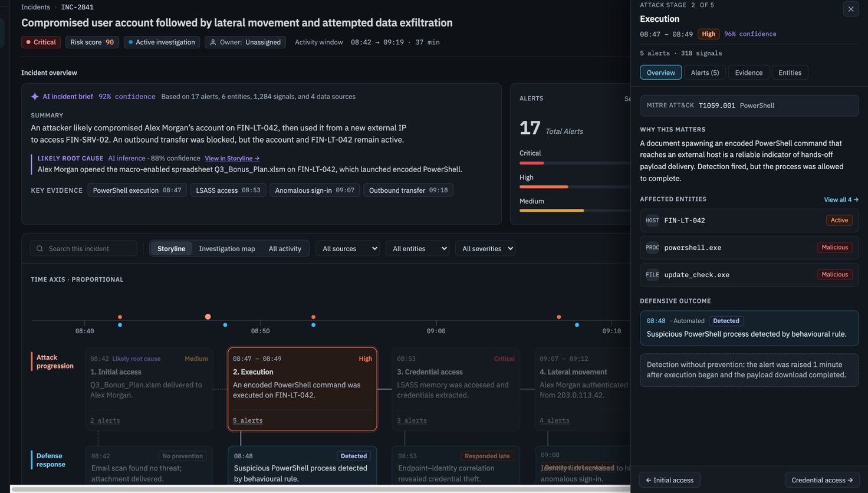Open the 3 alerts link on Credential access
This screenshot has height=493, width=868.
coord(412,420)
